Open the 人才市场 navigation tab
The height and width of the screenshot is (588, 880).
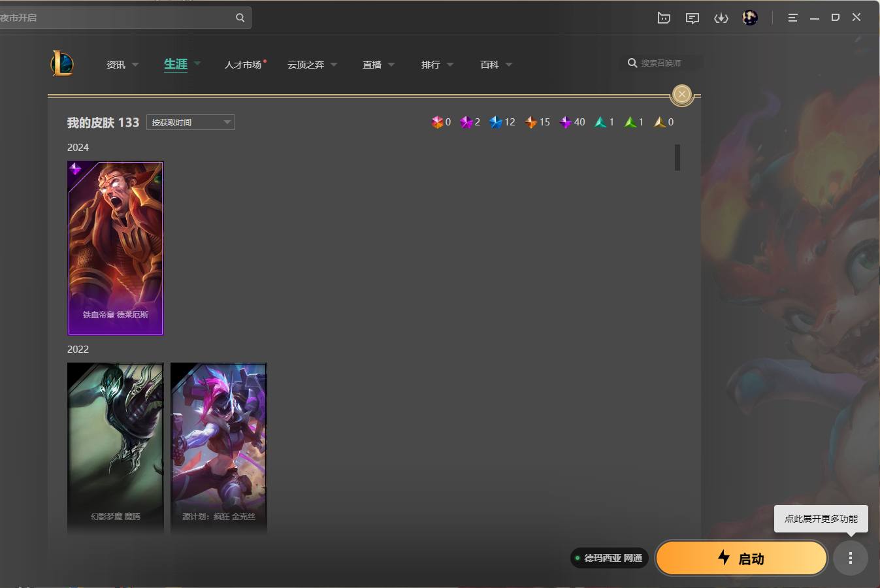[x=244, y=65]
